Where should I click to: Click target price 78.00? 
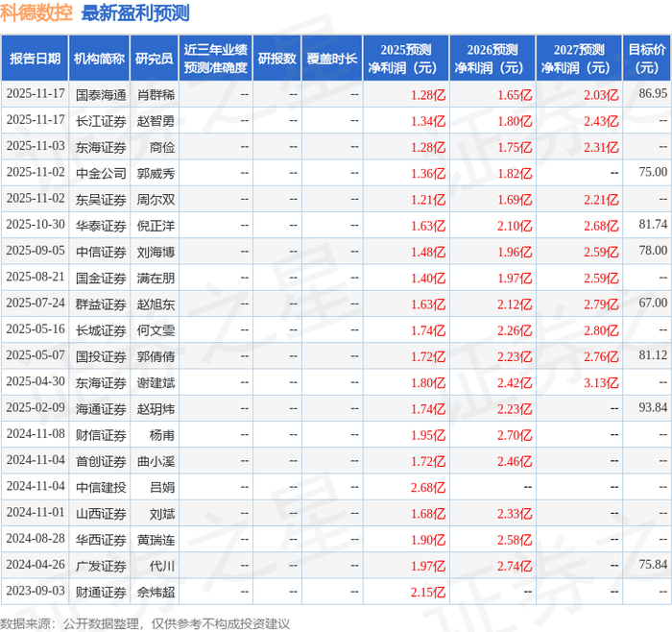653,251
